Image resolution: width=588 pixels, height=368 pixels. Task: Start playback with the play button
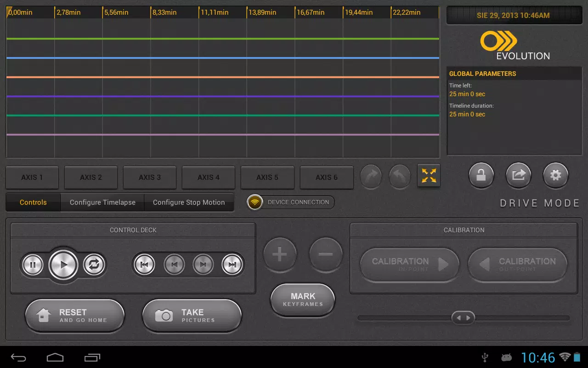point(63,265)
